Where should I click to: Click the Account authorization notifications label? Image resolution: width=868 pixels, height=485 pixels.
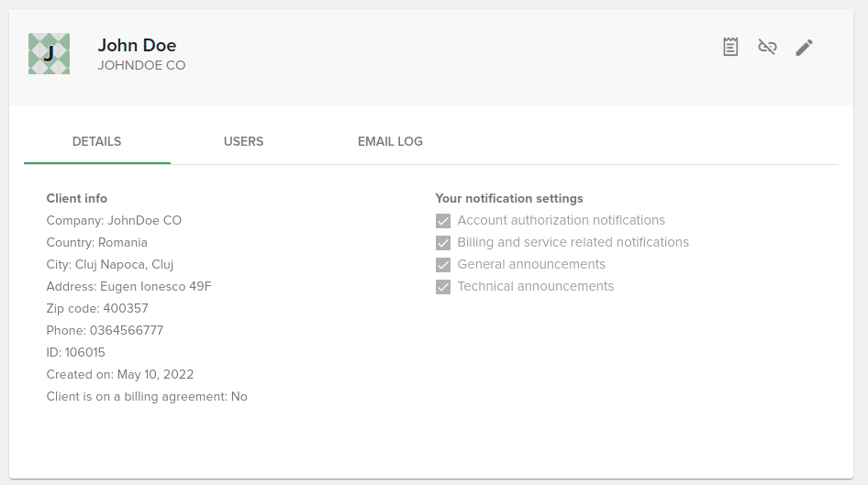(561, 220)
